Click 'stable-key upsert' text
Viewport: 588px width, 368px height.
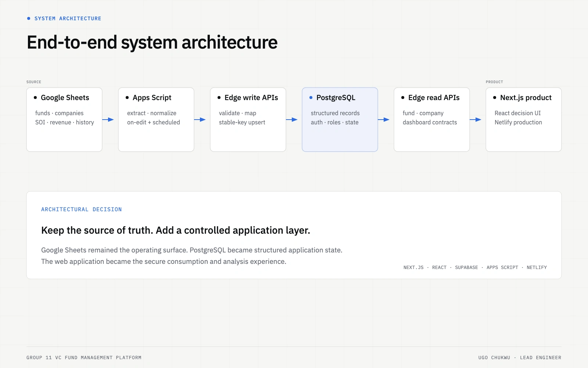tap(242, 122)
